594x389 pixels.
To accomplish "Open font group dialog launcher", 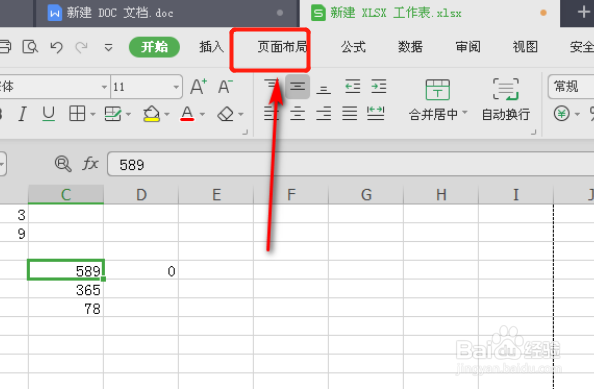I will pyautogui.click(x=245, y=132).
